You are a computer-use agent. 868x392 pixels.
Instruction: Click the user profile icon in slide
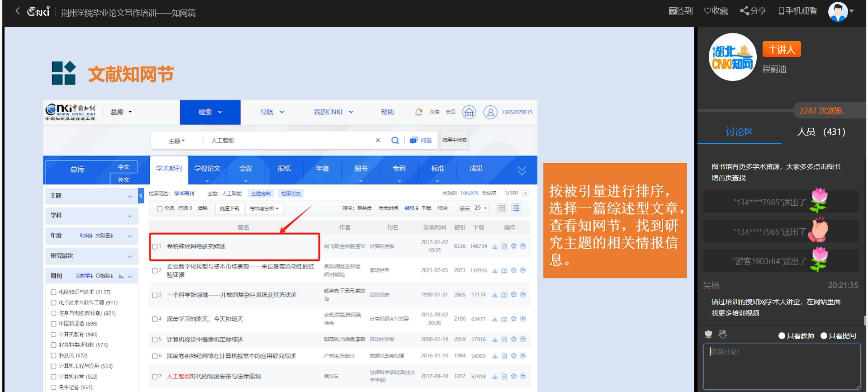click(490, 112)
